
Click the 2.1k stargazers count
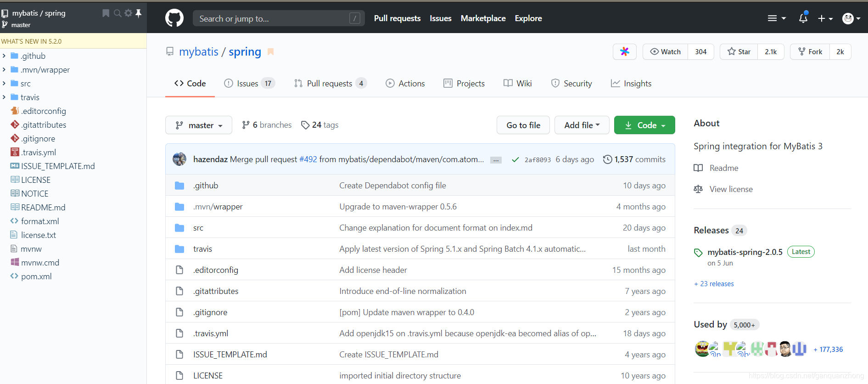point(771,51)
